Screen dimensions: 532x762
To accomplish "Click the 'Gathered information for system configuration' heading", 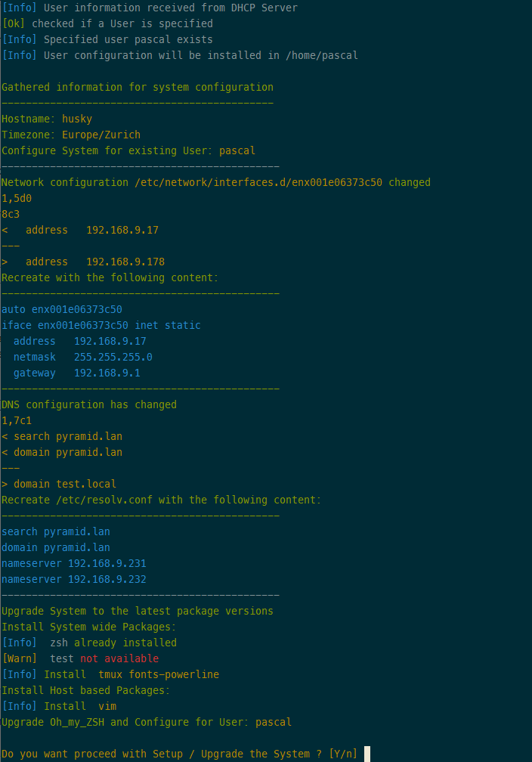I will point(138,87).
